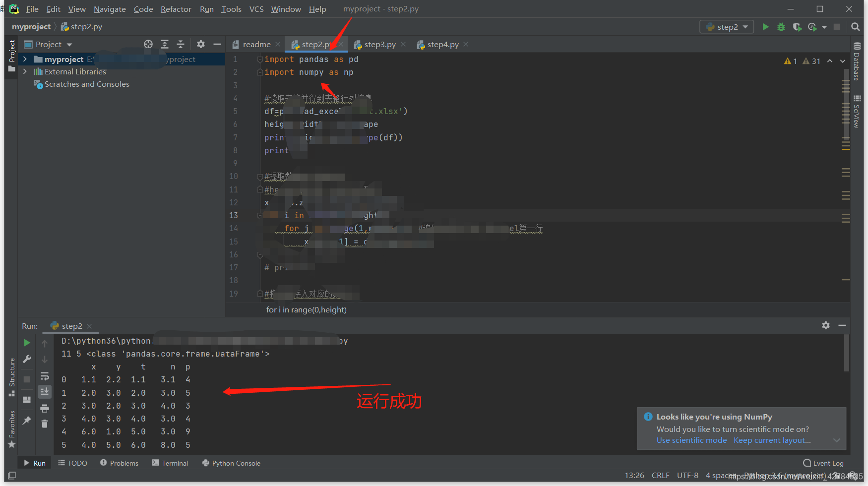
Task: Open UTF-8 encoding selector
Action: tap(687, 475)
